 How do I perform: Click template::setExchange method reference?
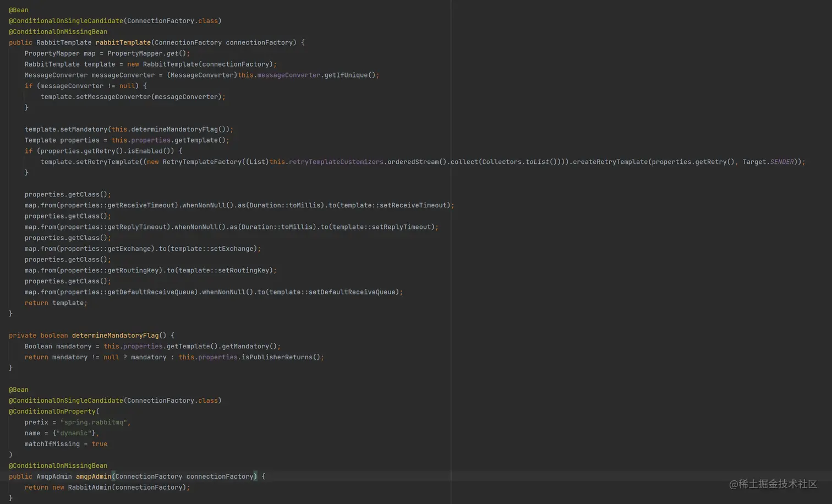pyautogui.click(x=212, y=249)
